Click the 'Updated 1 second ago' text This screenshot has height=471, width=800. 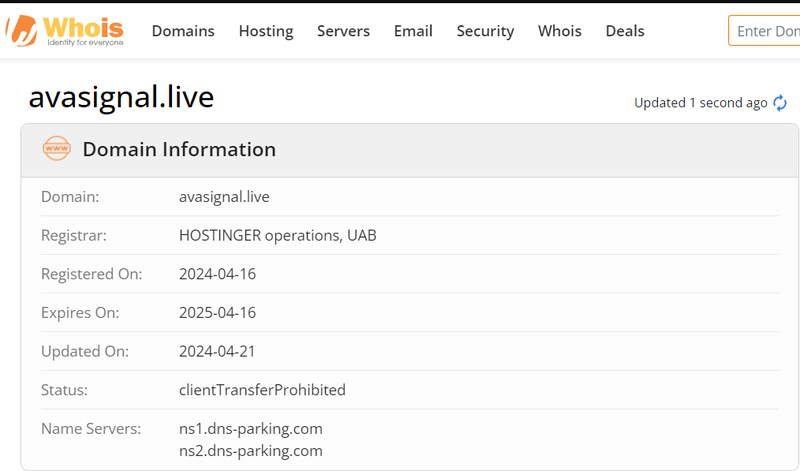tap(700, 103)
